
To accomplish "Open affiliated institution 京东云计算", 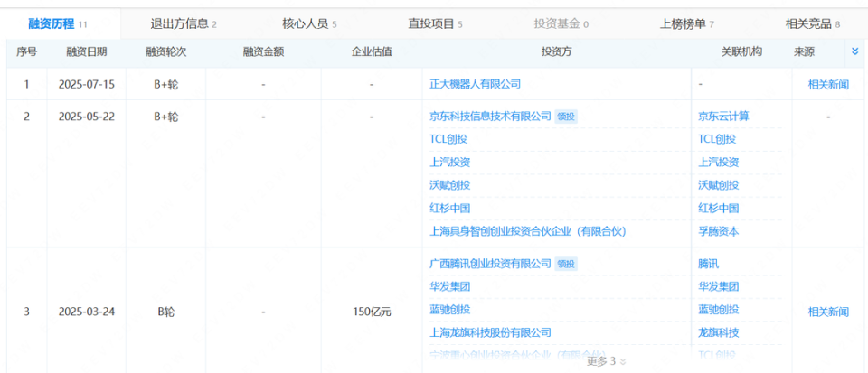I will 724,116.
